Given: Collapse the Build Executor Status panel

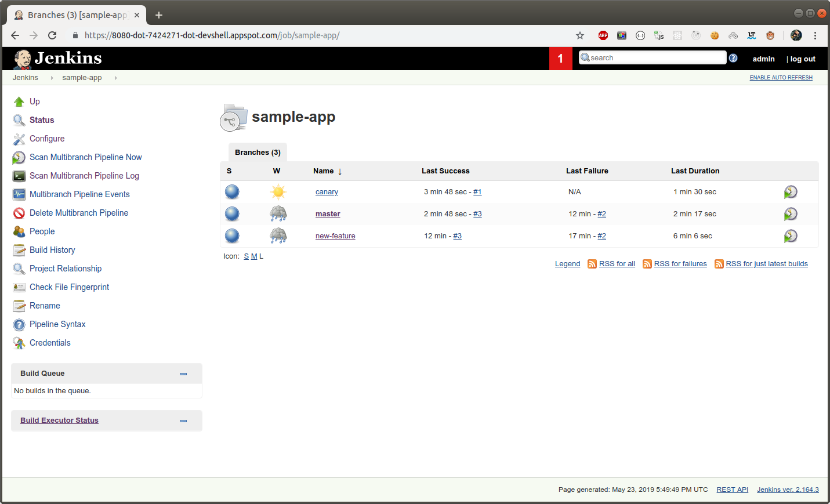Looking at the screenshot, I should (x=183, y=421).
